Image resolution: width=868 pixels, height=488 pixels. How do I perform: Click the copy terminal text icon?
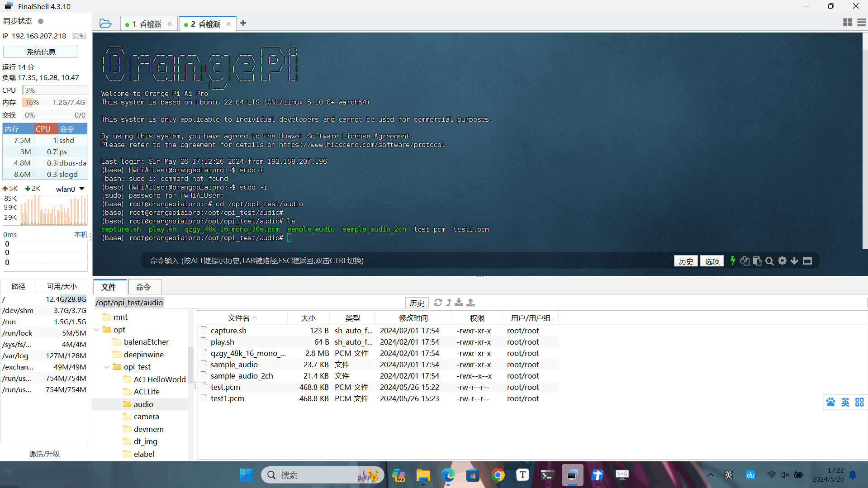point(745,261)
